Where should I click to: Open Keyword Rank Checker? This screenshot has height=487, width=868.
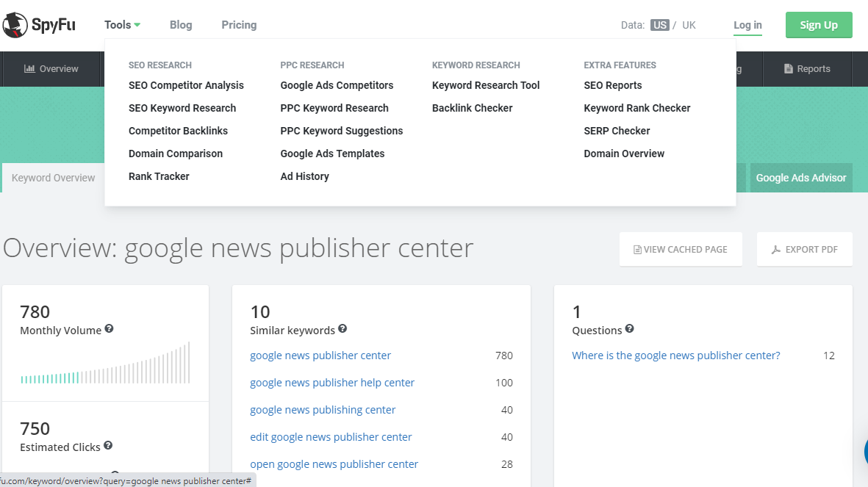pos(637,108)
